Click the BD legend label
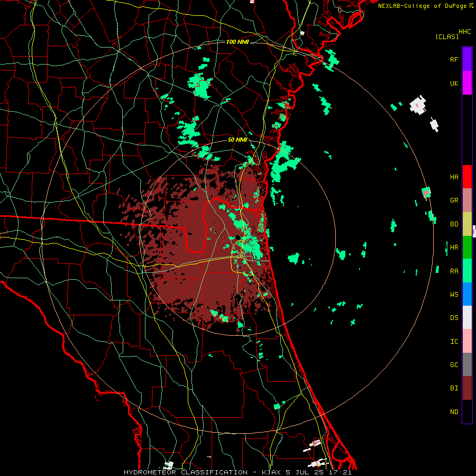The width and height of the screenshot is (476, 476). pyautogui.click(x=454, y=224)
